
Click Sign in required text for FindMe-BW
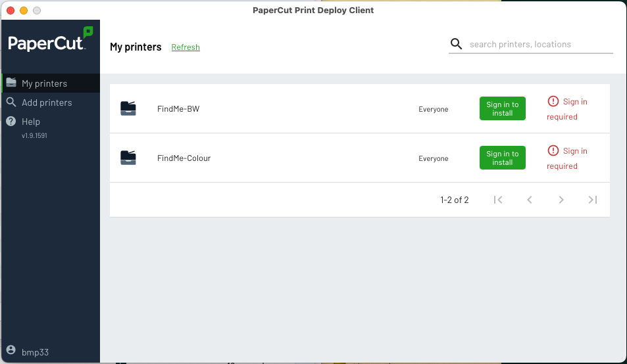pyautogui.click(x=567, y=109)
